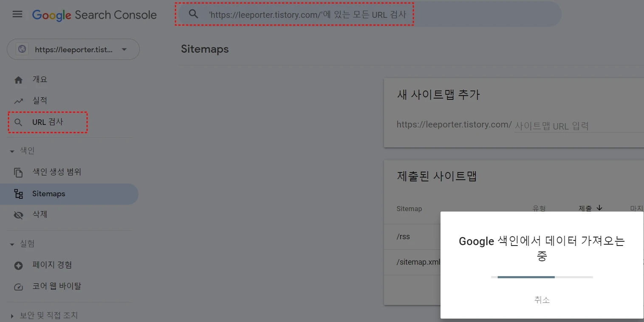644x322 pixels.
Task: Select the /sitemap.xml sitemap row
Action: (x=412, y=262)
